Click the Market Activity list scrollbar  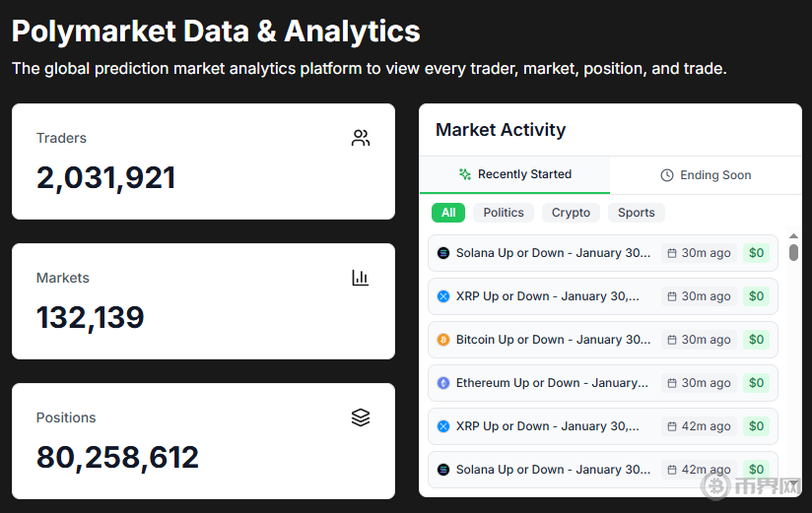click(793, 252)
